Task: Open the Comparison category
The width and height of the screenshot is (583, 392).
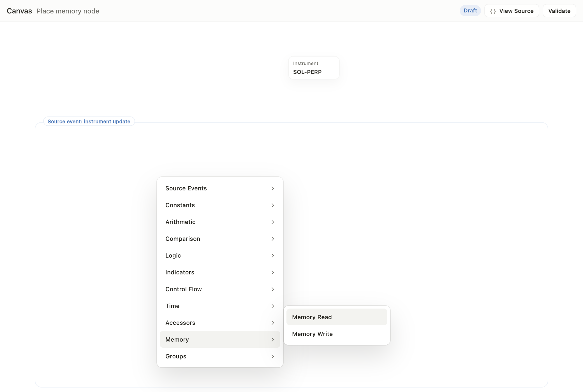Action: coord(220,239)
